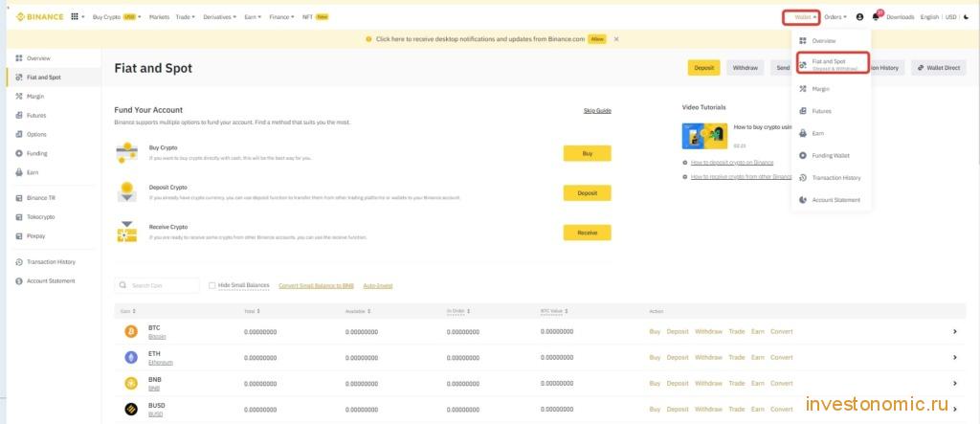Expand the Trade menu
The height and width of the screenshot is (424, 980).
coord(186,17)
